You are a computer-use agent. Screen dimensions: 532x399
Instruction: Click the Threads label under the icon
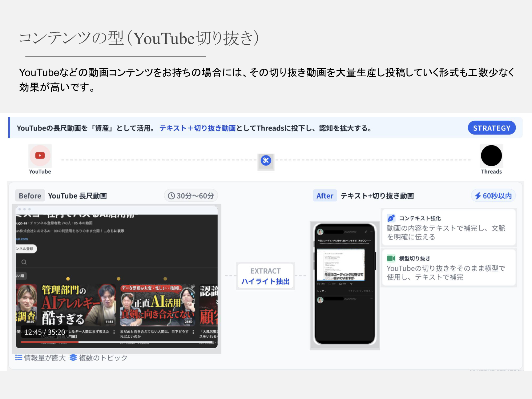(x=491, y=171)
